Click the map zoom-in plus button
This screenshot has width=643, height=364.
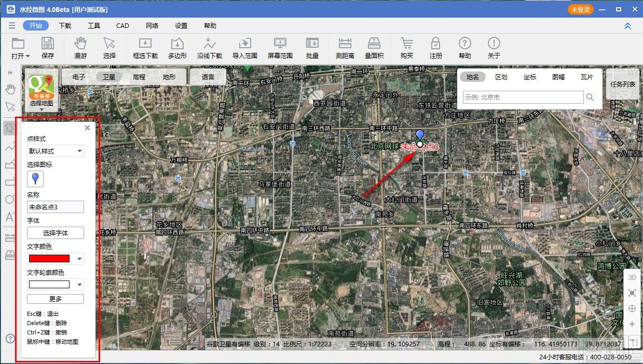click(x=632, y=324)
